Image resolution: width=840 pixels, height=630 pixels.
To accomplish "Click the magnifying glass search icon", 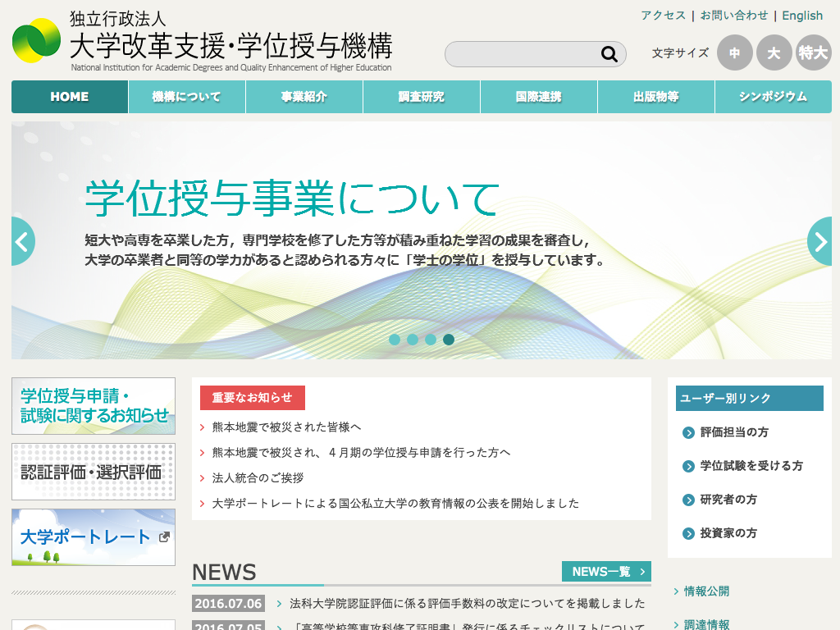I will point(609,54).
